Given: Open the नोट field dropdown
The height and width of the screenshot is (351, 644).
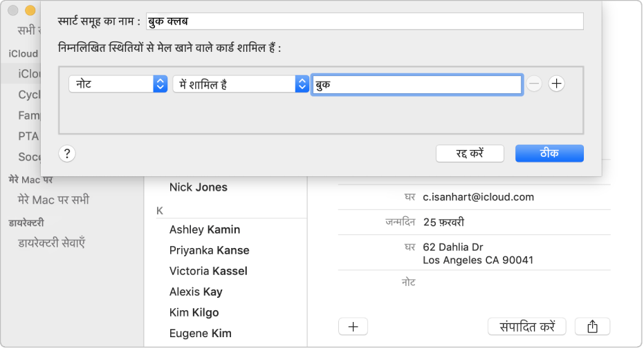Looking at the screenshot, I should [118, 84].
